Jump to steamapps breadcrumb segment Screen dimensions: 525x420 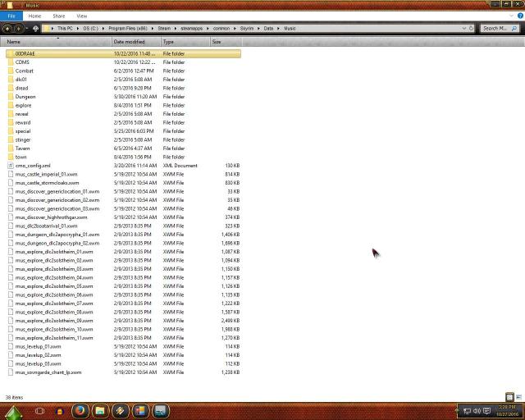point(191,29)
